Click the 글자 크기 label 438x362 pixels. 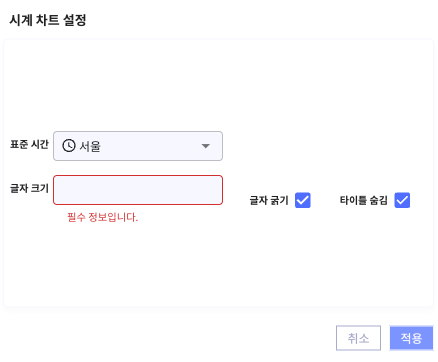coord(29,188)
